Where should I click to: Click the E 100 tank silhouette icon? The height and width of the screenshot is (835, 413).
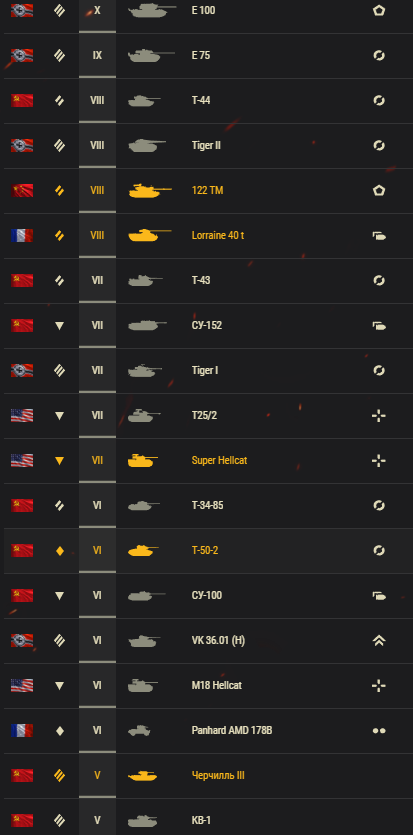(152, 10)
